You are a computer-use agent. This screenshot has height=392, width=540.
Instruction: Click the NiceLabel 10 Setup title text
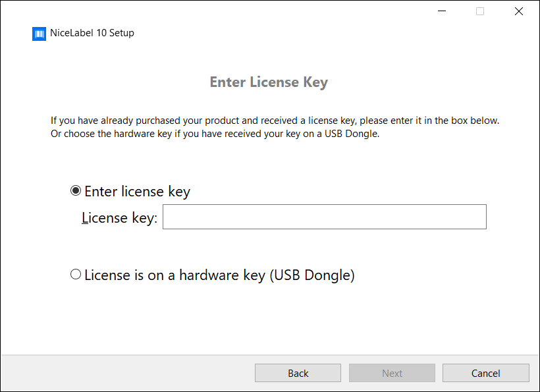92,33
